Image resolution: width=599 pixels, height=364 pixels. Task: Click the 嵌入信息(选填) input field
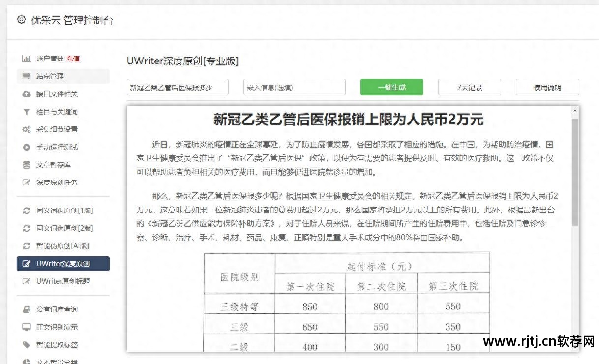pos(294,87)
